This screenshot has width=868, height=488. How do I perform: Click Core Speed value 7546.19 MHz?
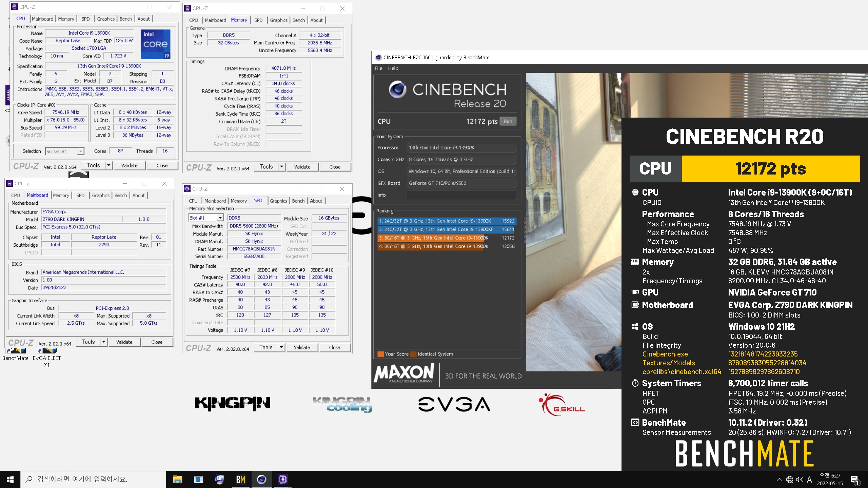66,112
